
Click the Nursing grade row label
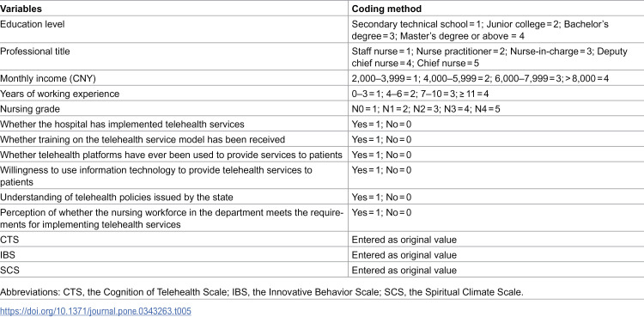click(x=29, y=109)
